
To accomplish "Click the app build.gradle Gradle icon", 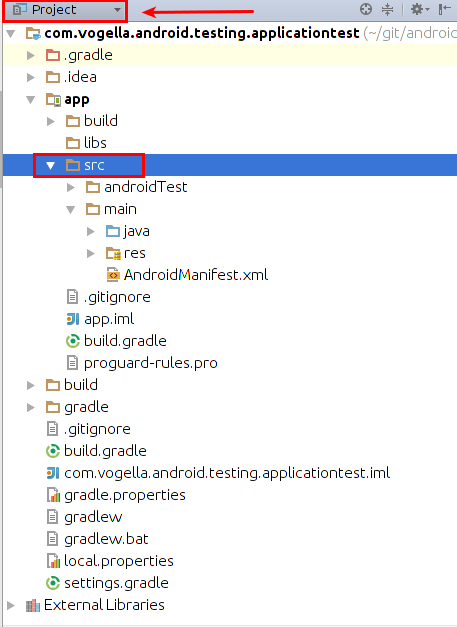I will [73, 341].
